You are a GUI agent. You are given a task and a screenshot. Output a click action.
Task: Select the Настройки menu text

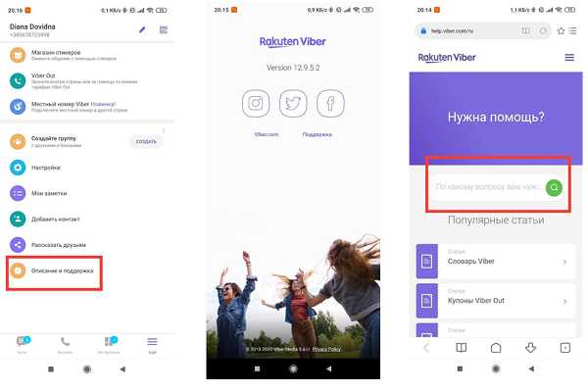pyautogui.click(x=46, y=168)
